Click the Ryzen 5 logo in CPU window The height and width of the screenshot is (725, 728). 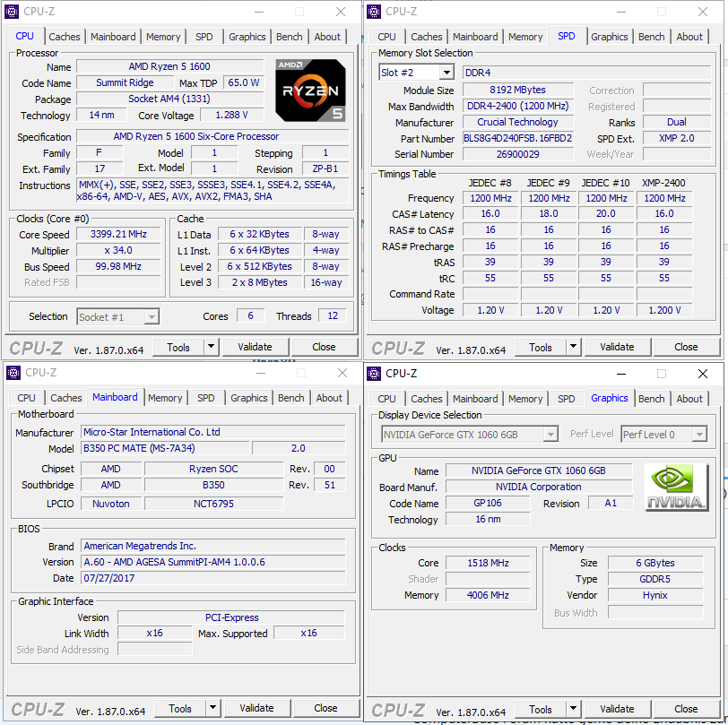point(310,90)
